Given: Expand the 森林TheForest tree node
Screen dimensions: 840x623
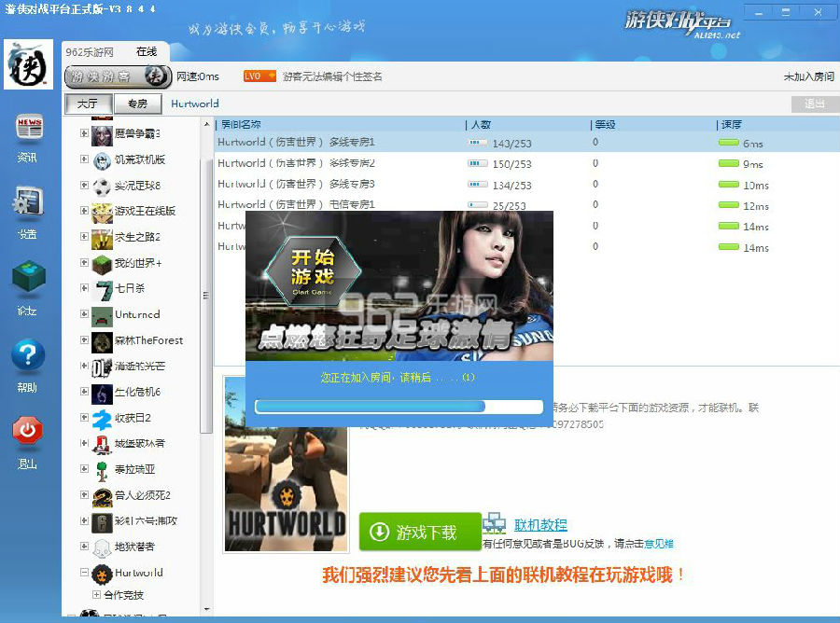Looking at the screenshot, I should click(85, 340).
